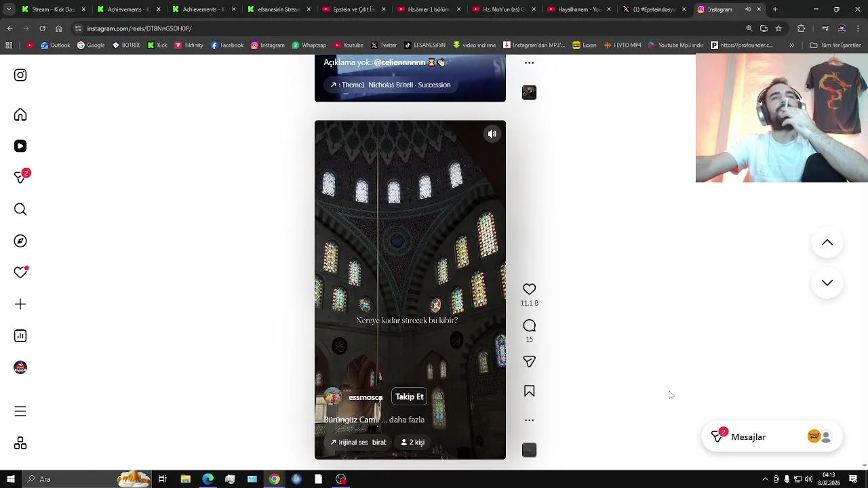Open the Mesajlar floating panel

pos(772,437)
